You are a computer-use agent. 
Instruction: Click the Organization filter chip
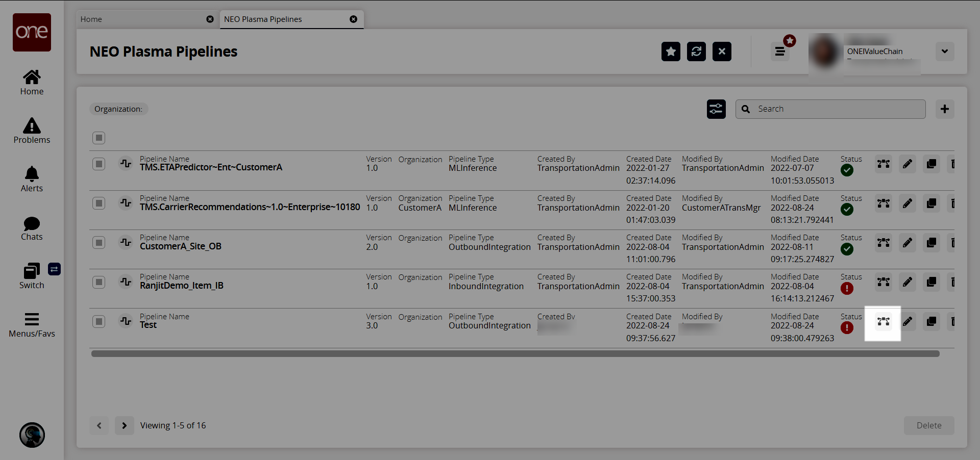pyautogui.click(x=118, y=109)
